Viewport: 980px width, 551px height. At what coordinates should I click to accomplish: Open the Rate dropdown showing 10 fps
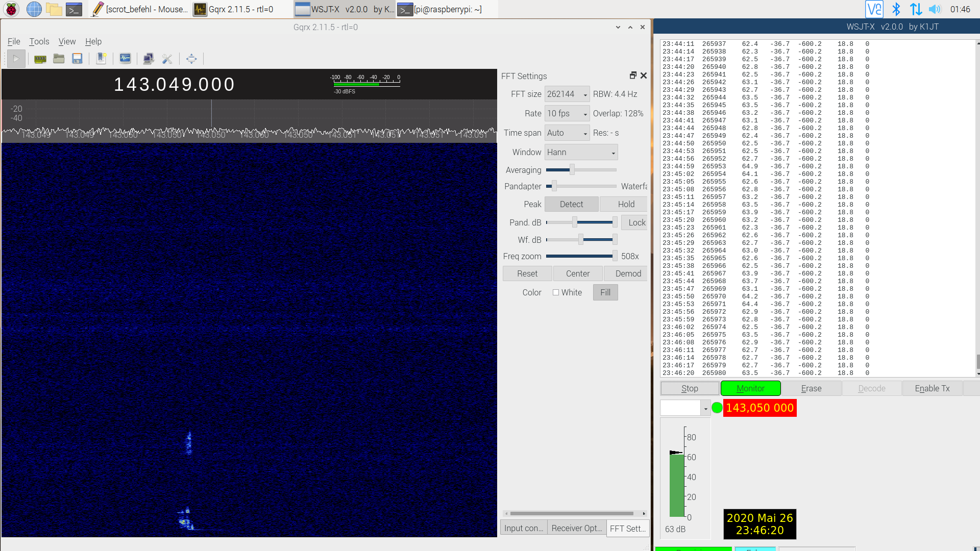(x=567, y=113)
